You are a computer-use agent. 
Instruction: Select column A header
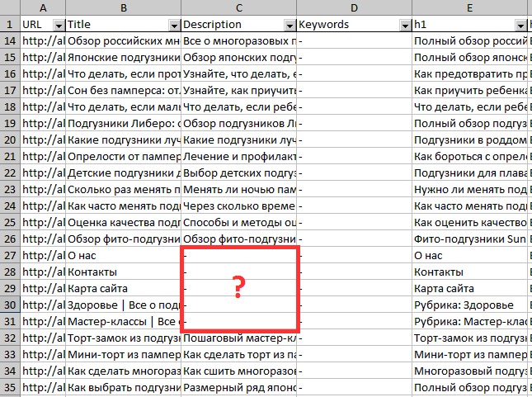tap(43, 7)
